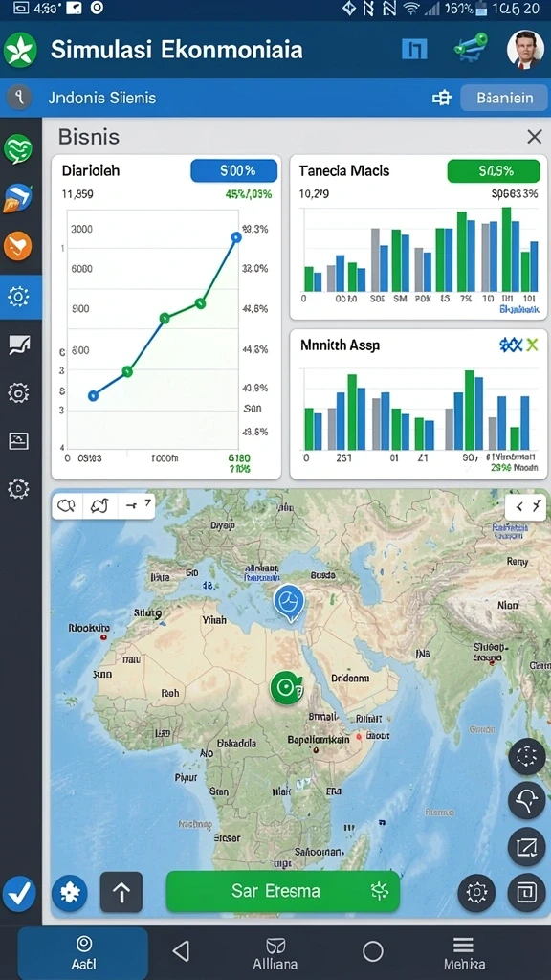Switch to the Aatl bottom tab
Screen dimensions: 551x980
83,953
